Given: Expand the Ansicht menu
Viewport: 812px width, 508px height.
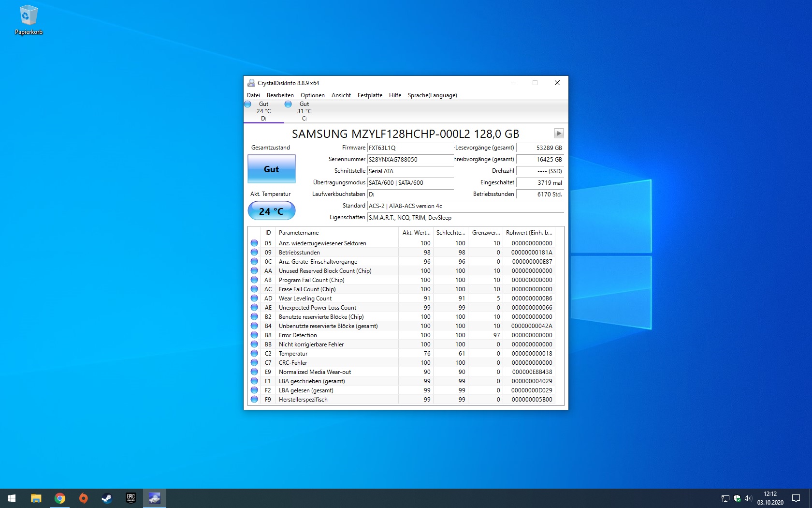Looking at the screenshot, I should [341, 95].
